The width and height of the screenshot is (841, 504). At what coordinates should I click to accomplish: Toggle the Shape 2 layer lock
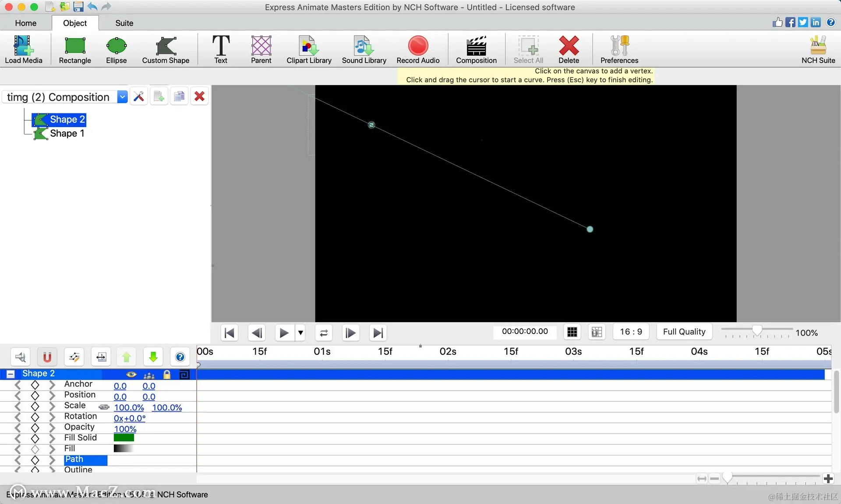[167, 374]
